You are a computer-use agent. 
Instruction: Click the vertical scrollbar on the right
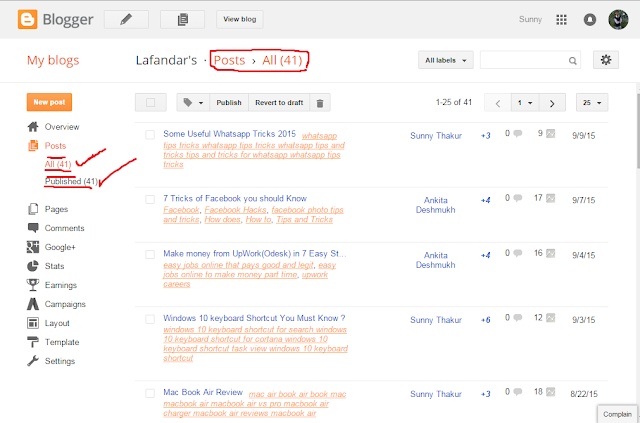pos(637,131)
